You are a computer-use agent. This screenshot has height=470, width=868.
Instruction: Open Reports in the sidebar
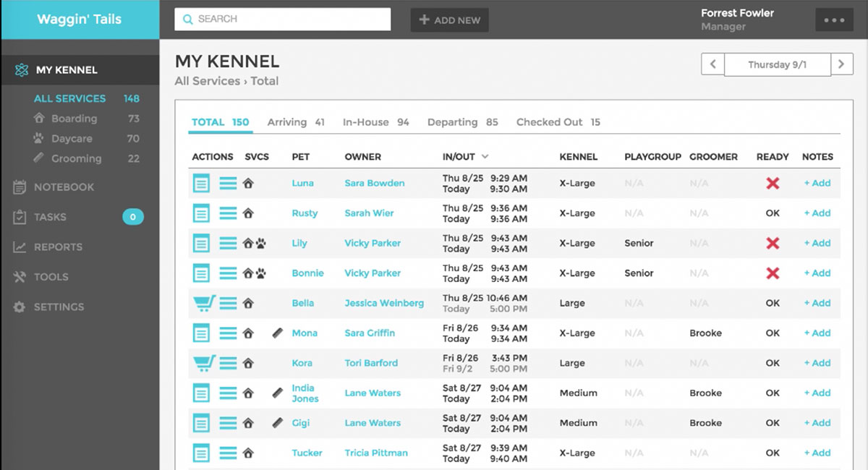click(58, 247)
